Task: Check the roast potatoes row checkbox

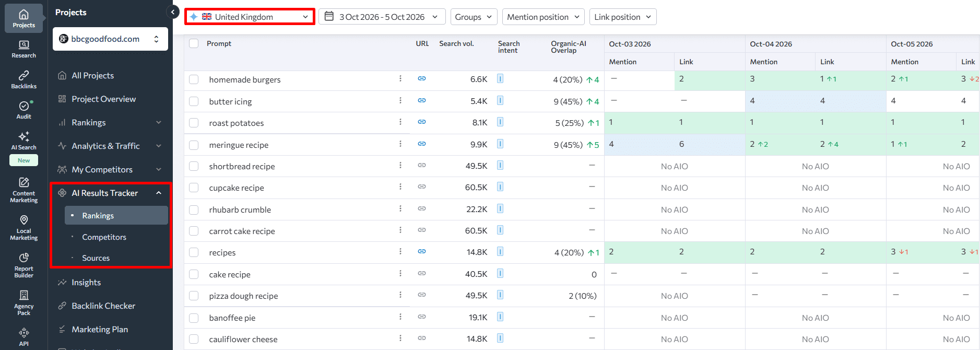Action: tap(194, 123)
